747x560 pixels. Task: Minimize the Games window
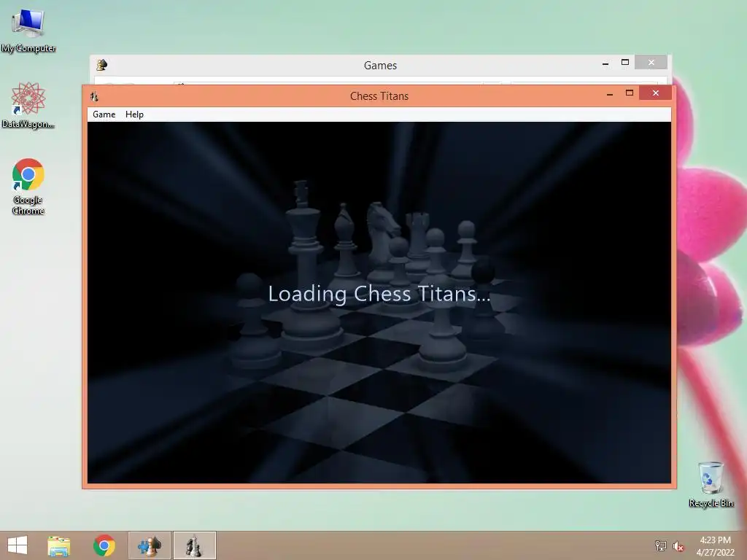(x=605, y=63)
